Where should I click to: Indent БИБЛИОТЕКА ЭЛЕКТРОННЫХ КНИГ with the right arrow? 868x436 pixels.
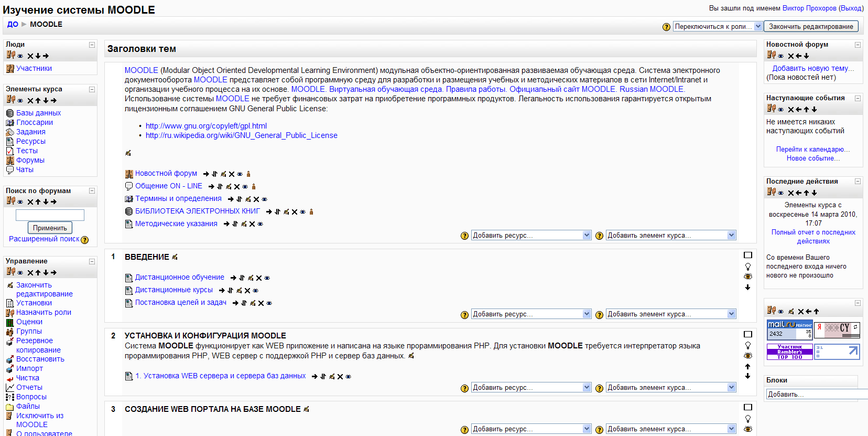coord(269,211)
